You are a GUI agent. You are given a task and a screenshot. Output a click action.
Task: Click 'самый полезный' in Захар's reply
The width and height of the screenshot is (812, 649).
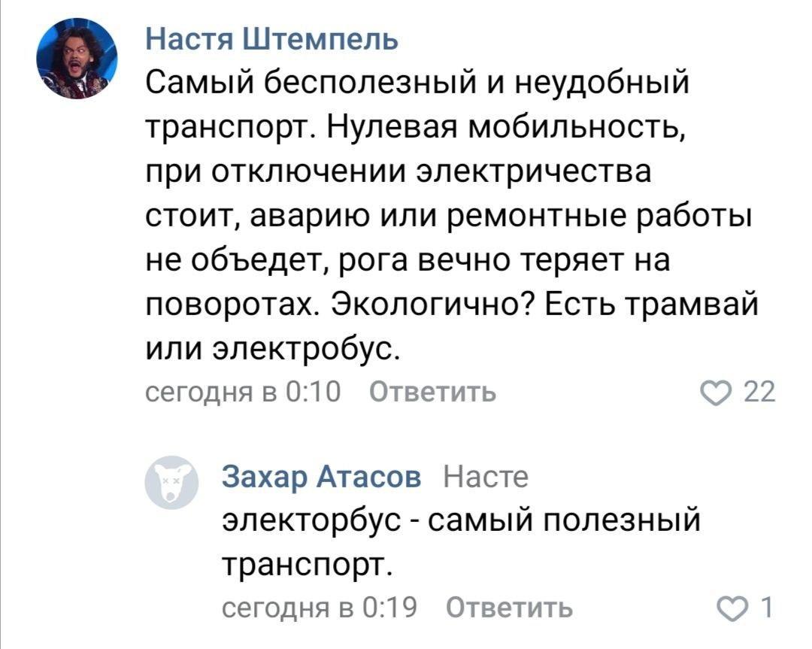tap(565, 521)
